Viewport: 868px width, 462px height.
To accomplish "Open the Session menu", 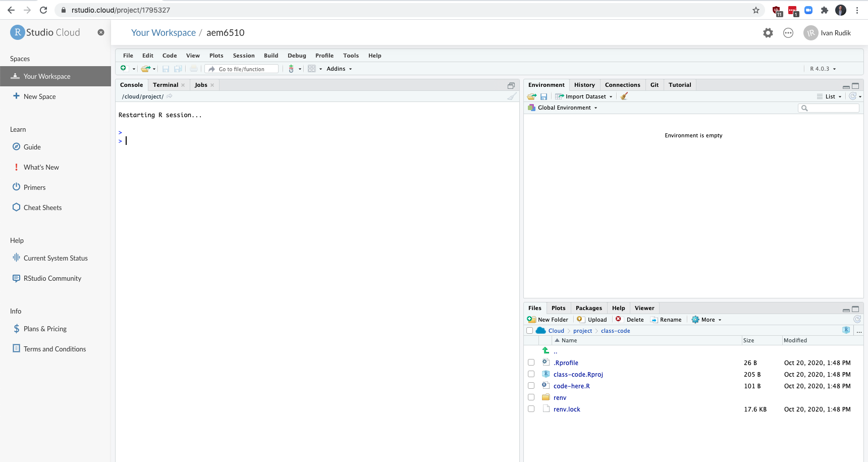I will 243,56.
